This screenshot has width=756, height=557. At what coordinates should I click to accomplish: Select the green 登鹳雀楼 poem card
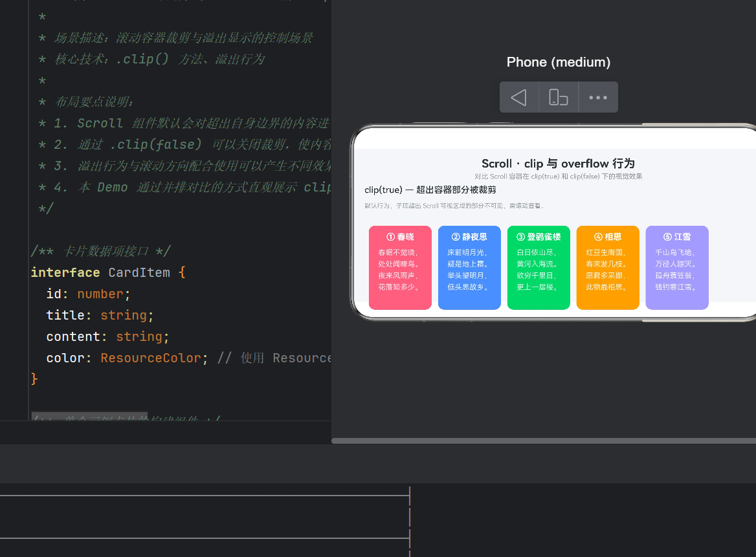[539, 267]
